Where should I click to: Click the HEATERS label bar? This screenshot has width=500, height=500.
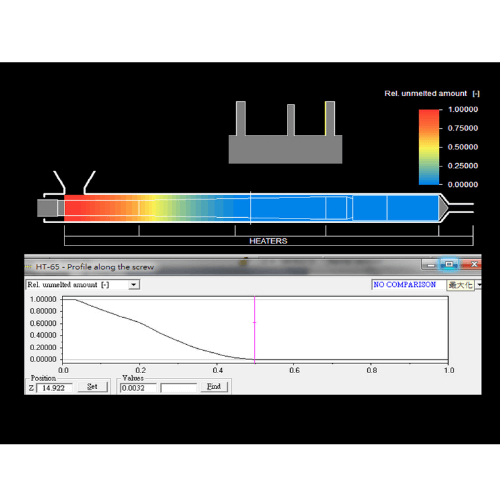click(x=268, y=241)
